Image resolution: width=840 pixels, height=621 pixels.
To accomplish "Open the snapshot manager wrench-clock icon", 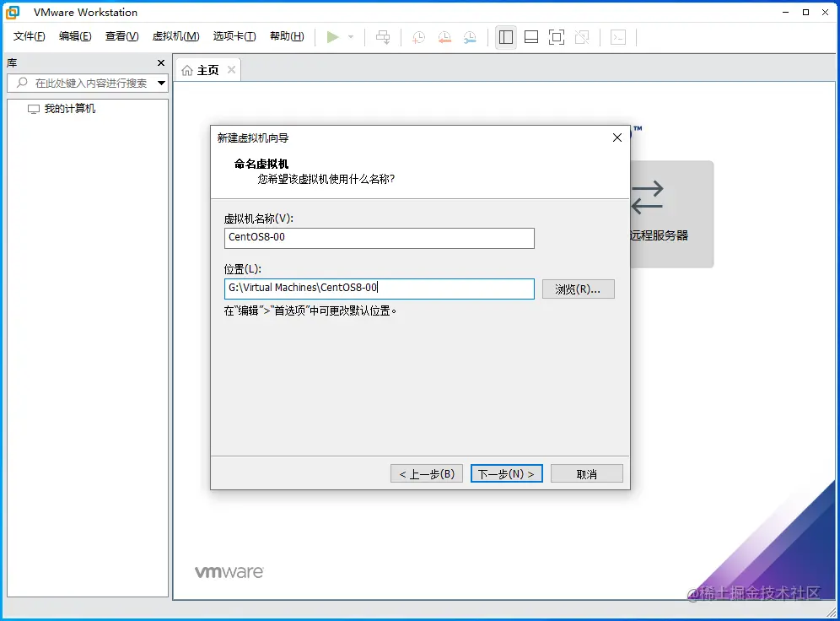I will [470, 37].
